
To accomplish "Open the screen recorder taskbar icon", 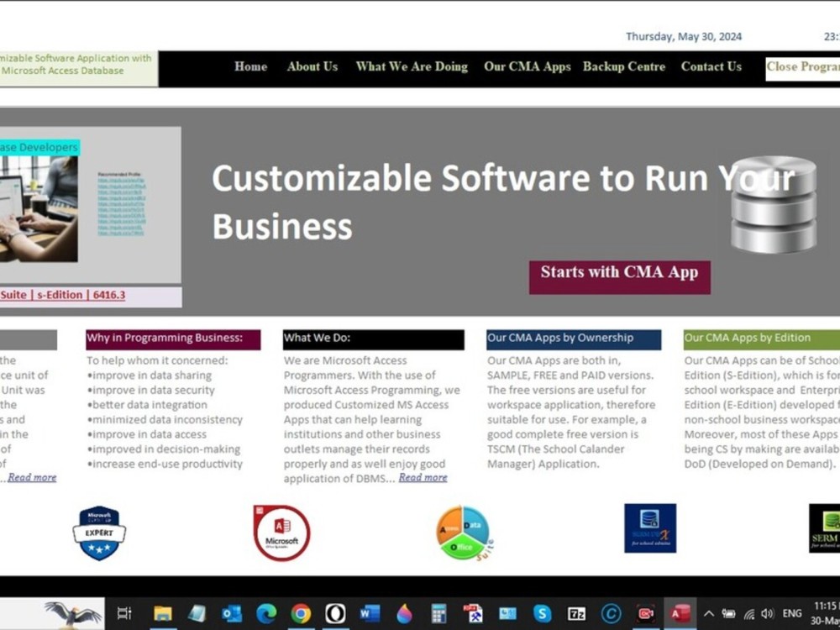I will [645, 613].
